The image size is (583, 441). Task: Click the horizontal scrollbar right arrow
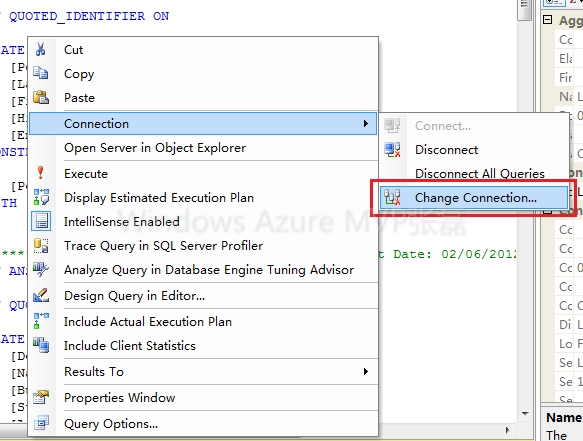point(508,430)
